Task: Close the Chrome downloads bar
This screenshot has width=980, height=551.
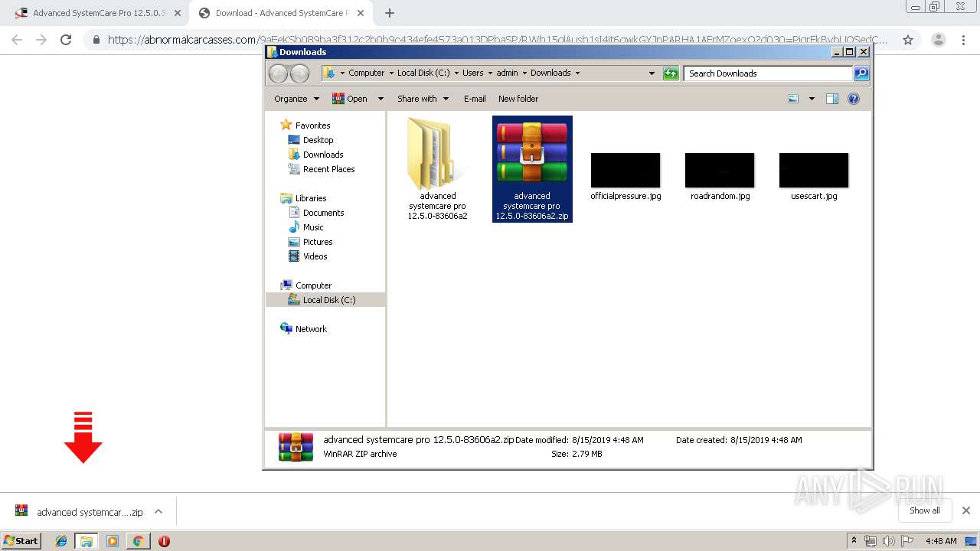Action: coord(966,510)
